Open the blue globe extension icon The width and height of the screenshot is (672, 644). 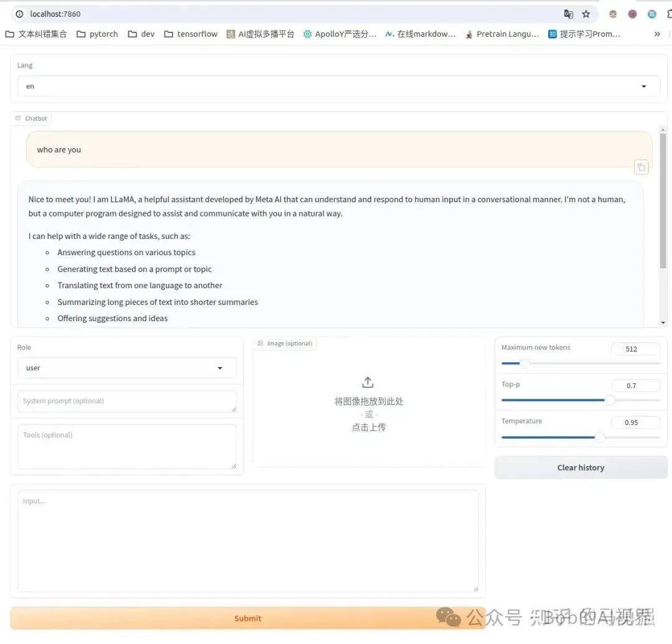[652, 14]
